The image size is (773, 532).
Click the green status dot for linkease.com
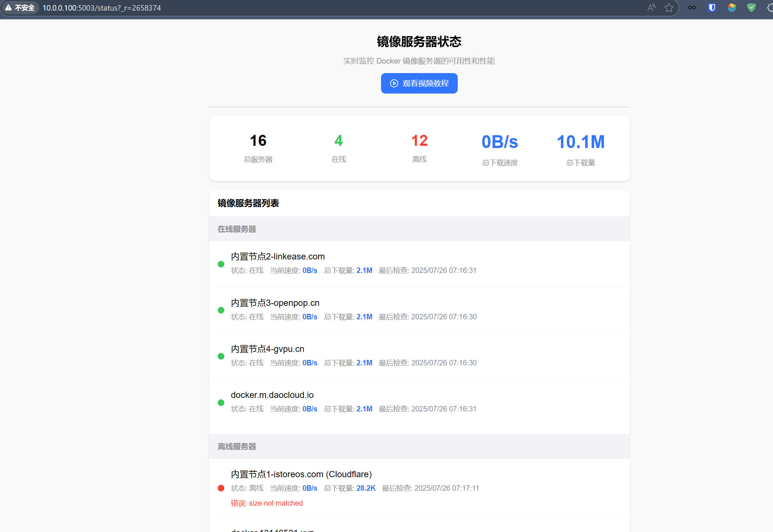(x=221, y=264)
